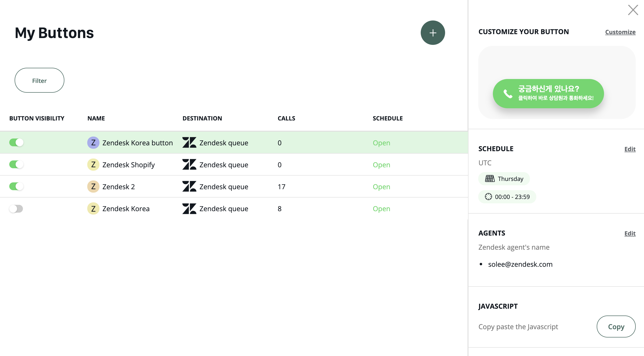Select the Zendesk Korea name
The image size is (644, 356).
click(x=126, y=209)
